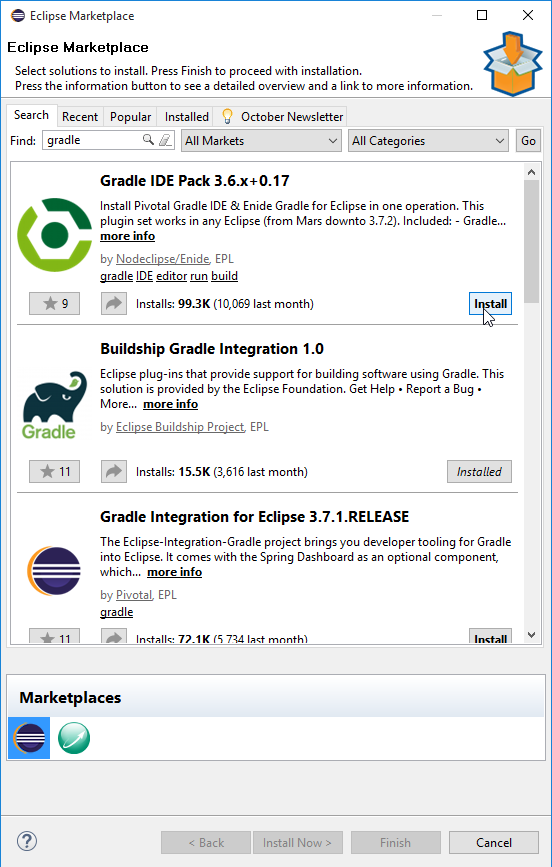
Task: Install the Gradle IDE Pack 3.6.x+0.17
Action: (x=490, y=304)
